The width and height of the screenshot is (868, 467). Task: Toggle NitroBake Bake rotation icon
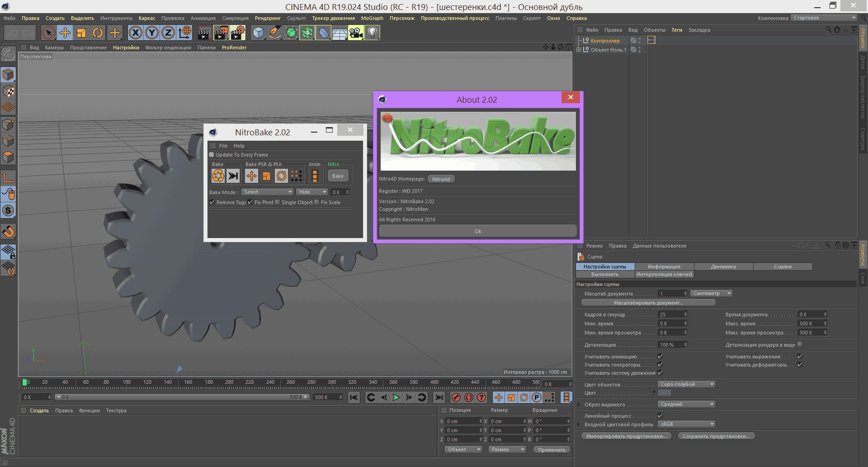point(281,176)
